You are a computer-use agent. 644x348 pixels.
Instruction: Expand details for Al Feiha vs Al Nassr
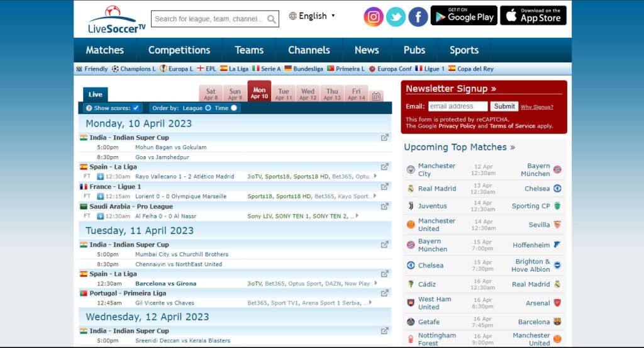(x=100, y=216)
